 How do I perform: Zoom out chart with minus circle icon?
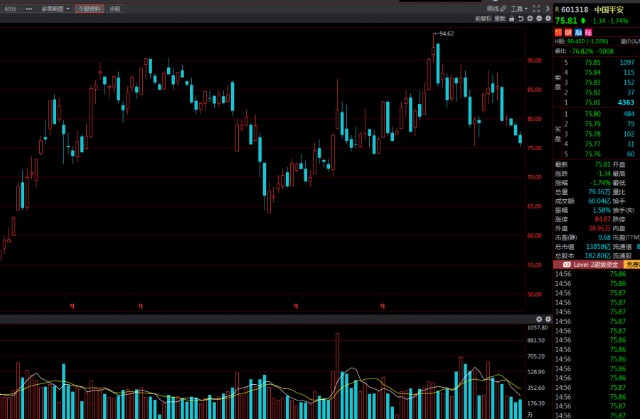[x=537, y=18]
